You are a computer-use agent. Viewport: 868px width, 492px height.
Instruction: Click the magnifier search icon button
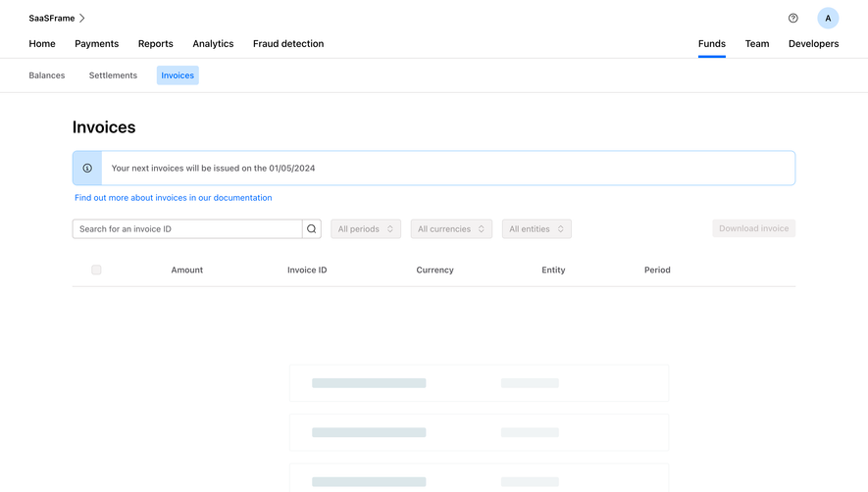point(312,228)
